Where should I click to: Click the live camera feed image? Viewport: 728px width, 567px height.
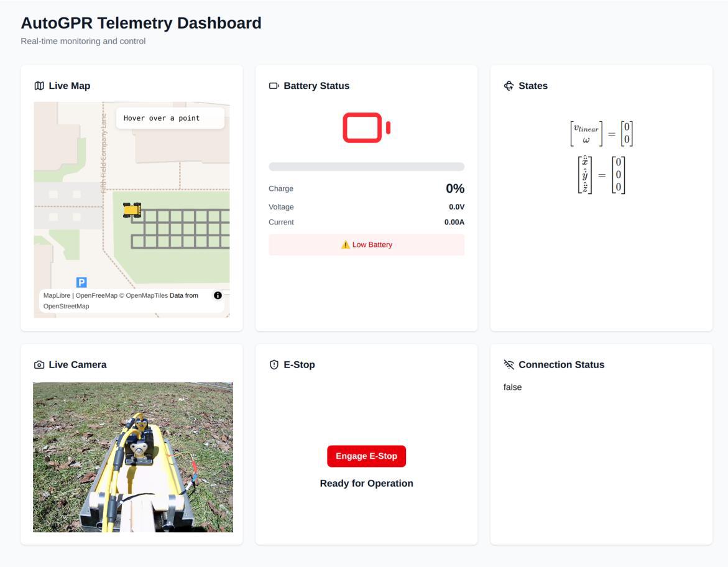[x=133, y=458]
